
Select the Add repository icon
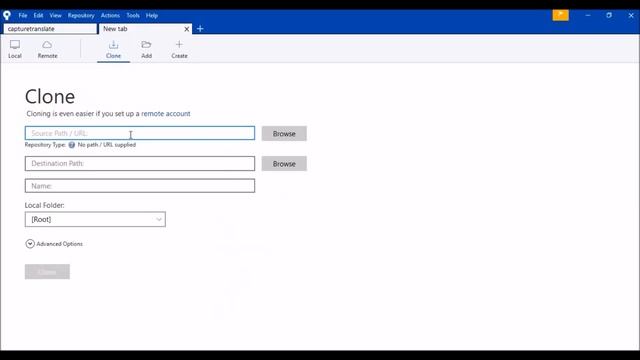click(146, 49)
